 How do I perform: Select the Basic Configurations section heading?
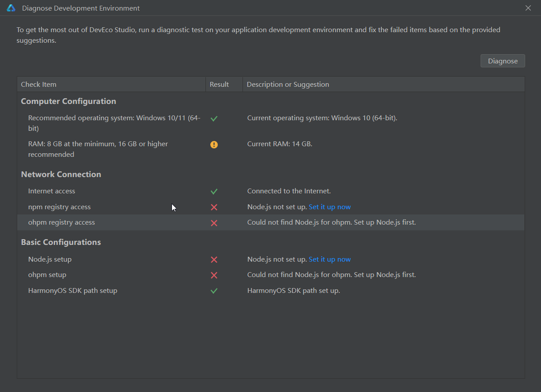61,242
